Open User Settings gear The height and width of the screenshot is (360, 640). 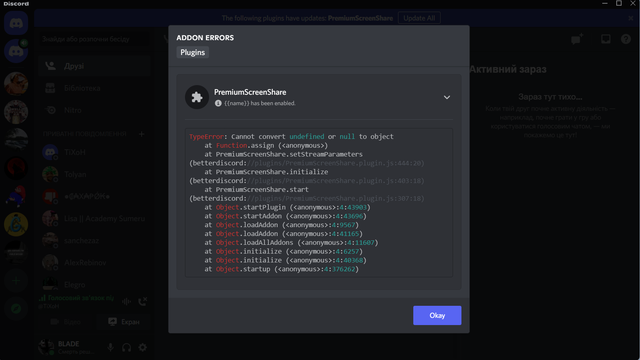tap(142, 347)
